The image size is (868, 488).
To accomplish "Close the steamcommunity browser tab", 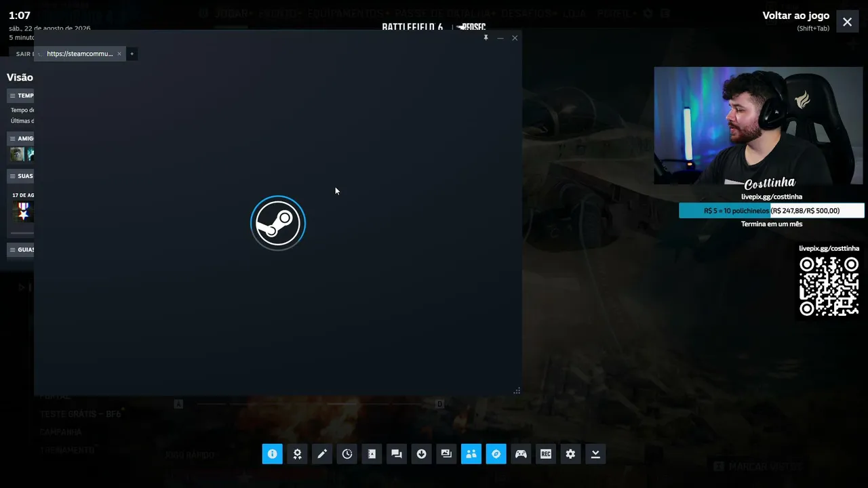I will click(x=119, y=54).
